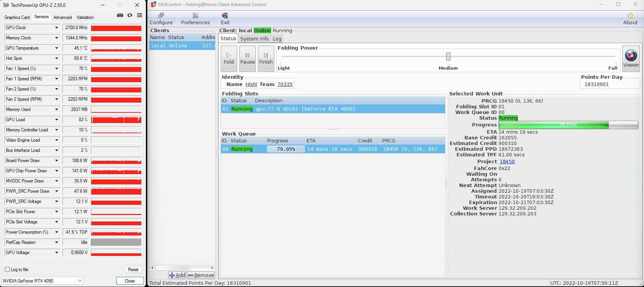Click the Pause folding button
This screenshot has width=644, height=287.
(247, 59)
